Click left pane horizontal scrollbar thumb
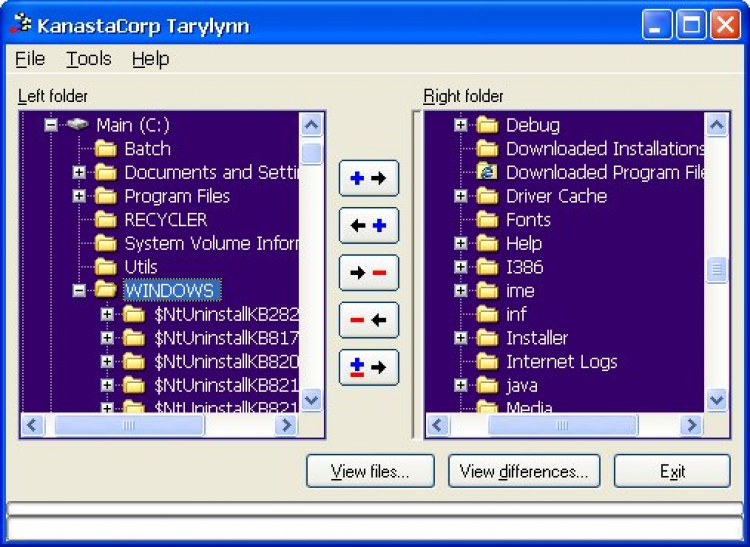This screenshot has width=750, height=547. pos(129,425)
